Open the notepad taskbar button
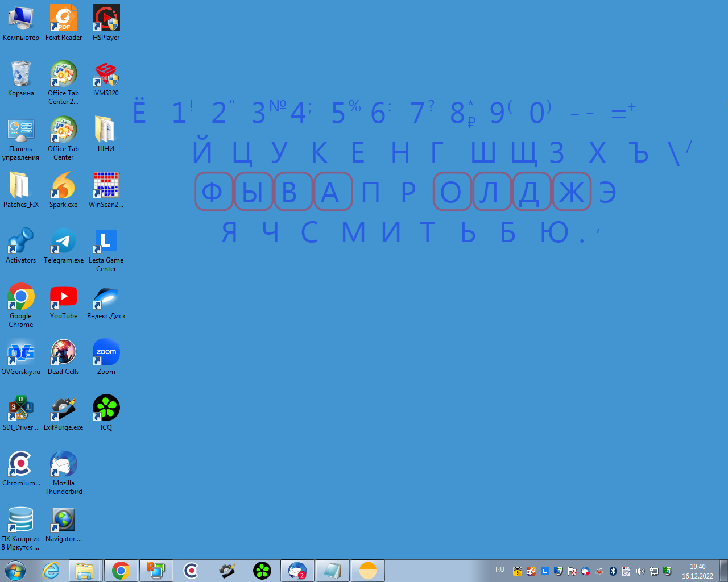Screen dimensions: 728x582 [333, 571]
